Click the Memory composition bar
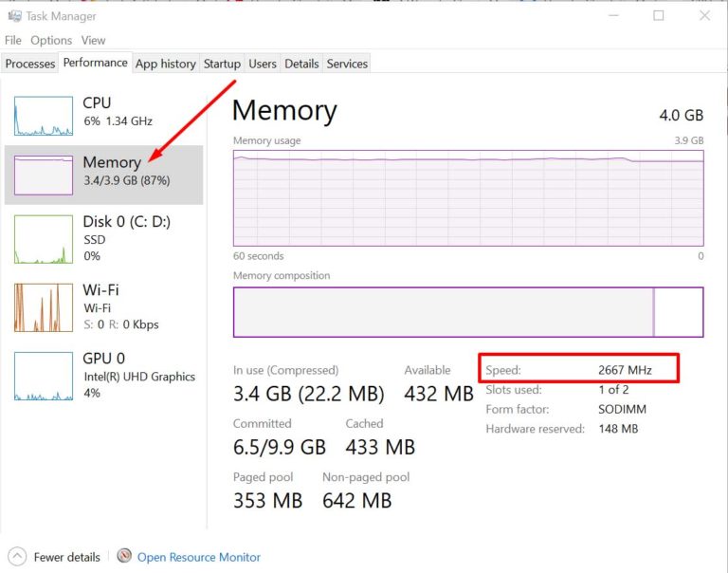 click(468, 312)
